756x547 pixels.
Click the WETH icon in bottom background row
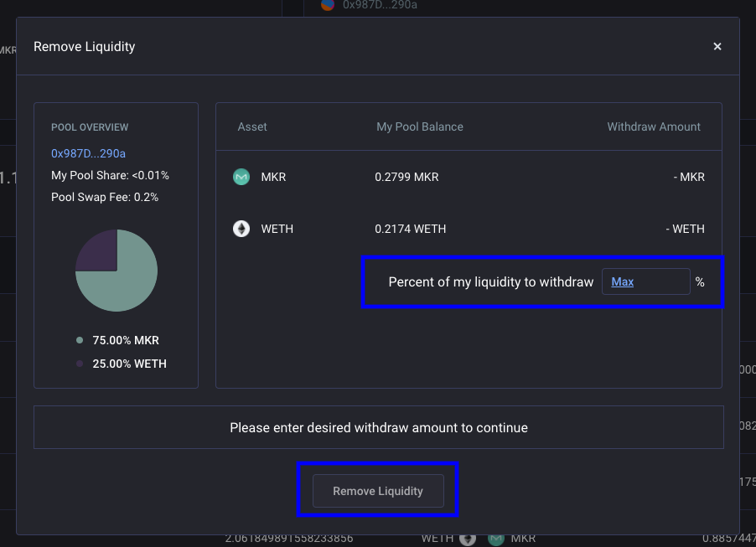467,539
